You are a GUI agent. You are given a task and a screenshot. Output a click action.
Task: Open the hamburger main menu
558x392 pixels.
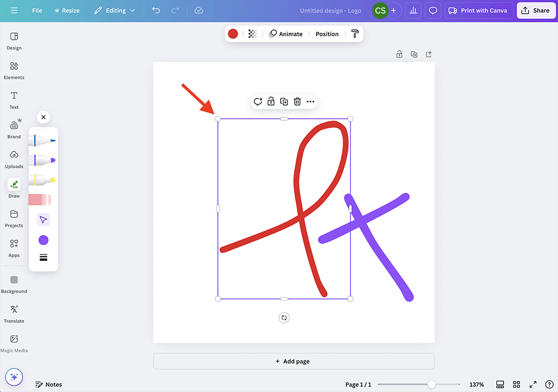pos(14,10)
